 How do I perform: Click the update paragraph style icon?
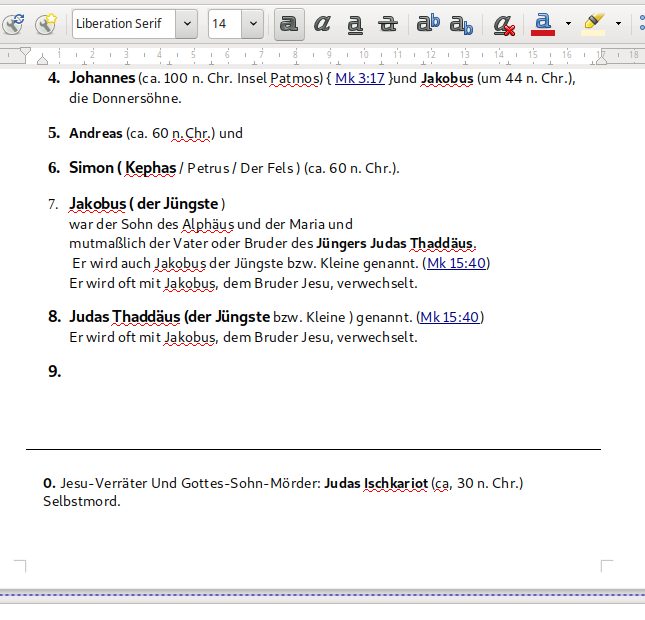click(13, 24)
